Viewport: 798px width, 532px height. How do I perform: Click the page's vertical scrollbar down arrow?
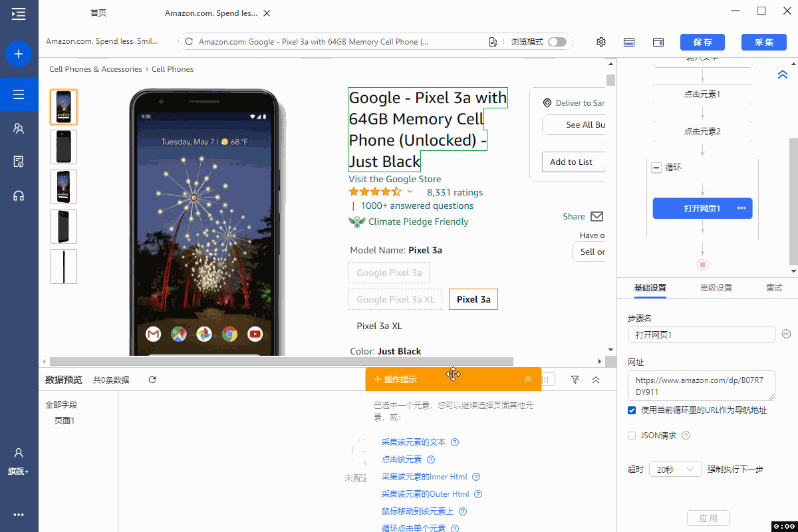[x=610, y=350]
